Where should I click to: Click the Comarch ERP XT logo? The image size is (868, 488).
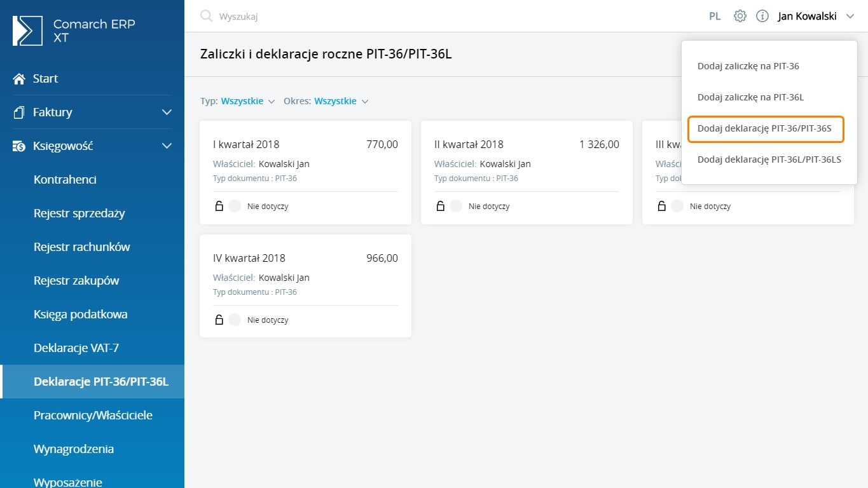pyautogui.click(x=28, y=31)
